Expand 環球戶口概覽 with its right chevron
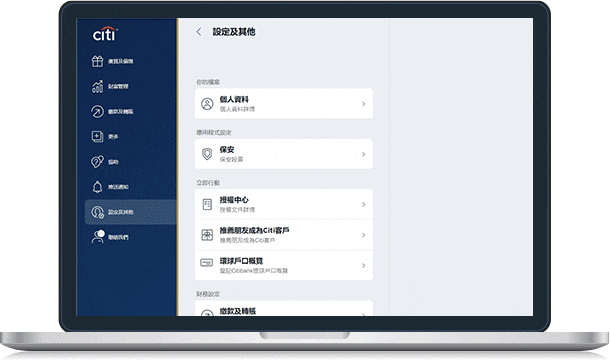Viewport: 610px width, 360px height. point(364,265)
